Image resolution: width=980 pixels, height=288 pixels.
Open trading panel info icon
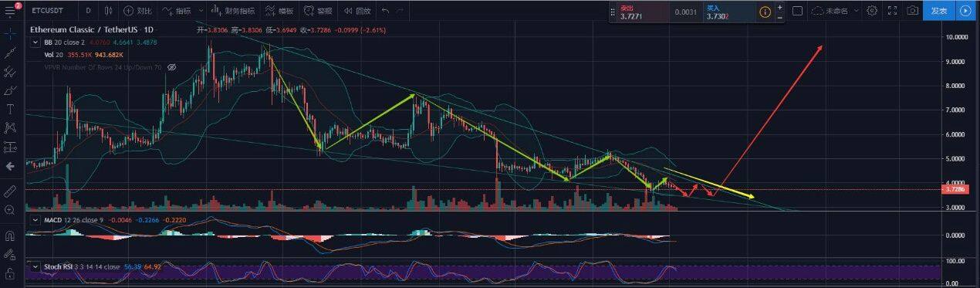[x=765, y=12]
